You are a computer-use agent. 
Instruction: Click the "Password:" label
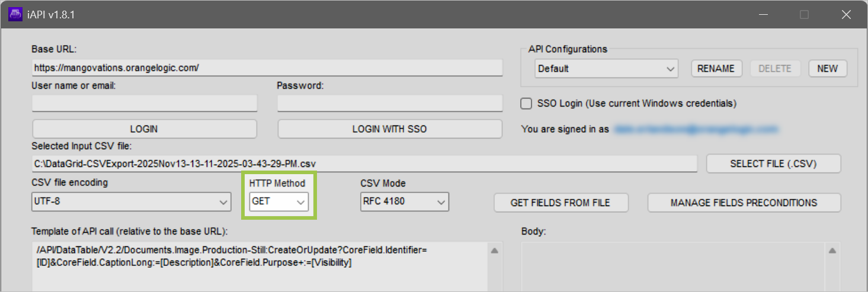pos(300,86)
